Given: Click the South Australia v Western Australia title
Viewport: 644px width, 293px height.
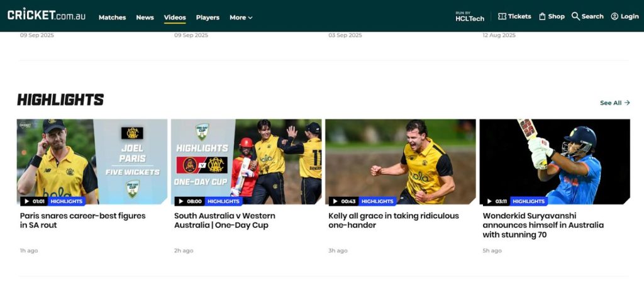Looking at the screenshot, I should coord(225,220).
